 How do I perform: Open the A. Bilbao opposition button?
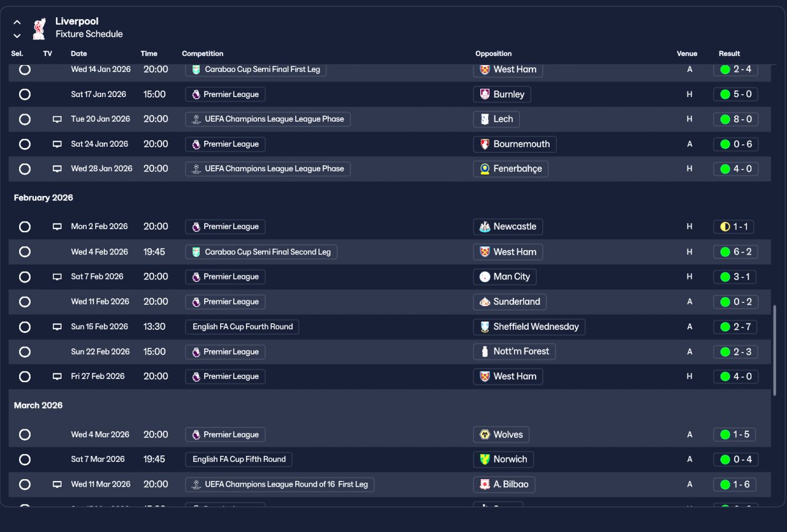coord(504,485)
